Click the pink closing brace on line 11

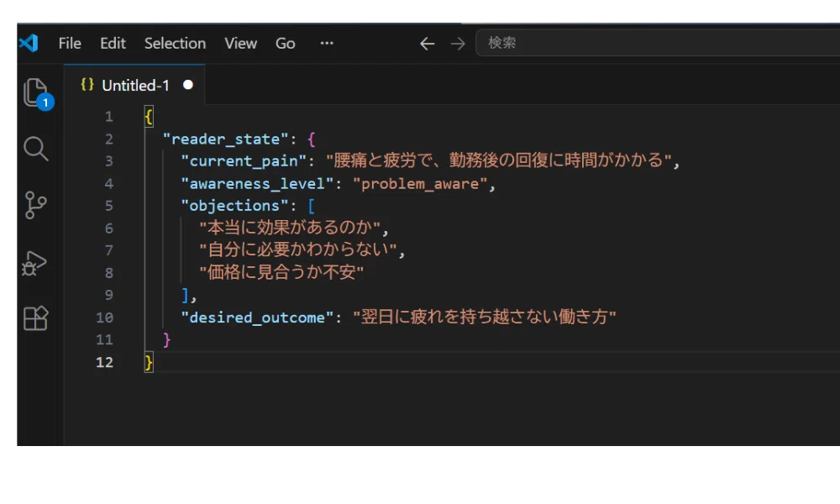click(x=166, y=339)
